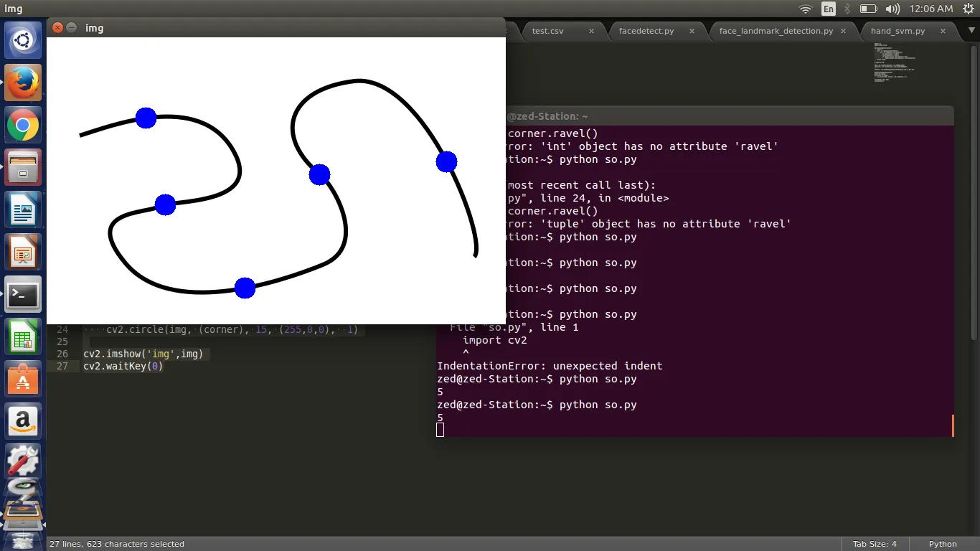Viewport: 980px width, 551px height.
Task: Open LibreOffice Writer from the launcher
Action: [x=23, y=211]
